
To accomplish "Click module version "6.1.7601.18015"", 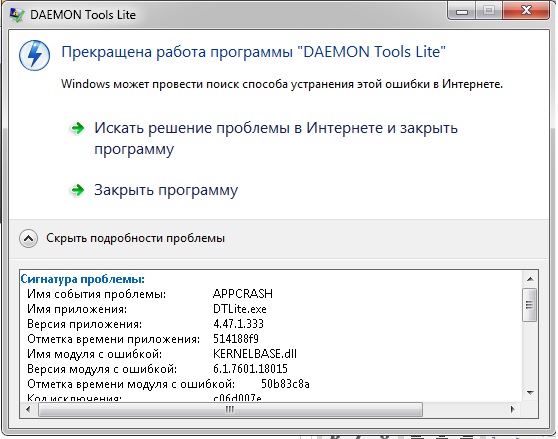I will [250, 369].
